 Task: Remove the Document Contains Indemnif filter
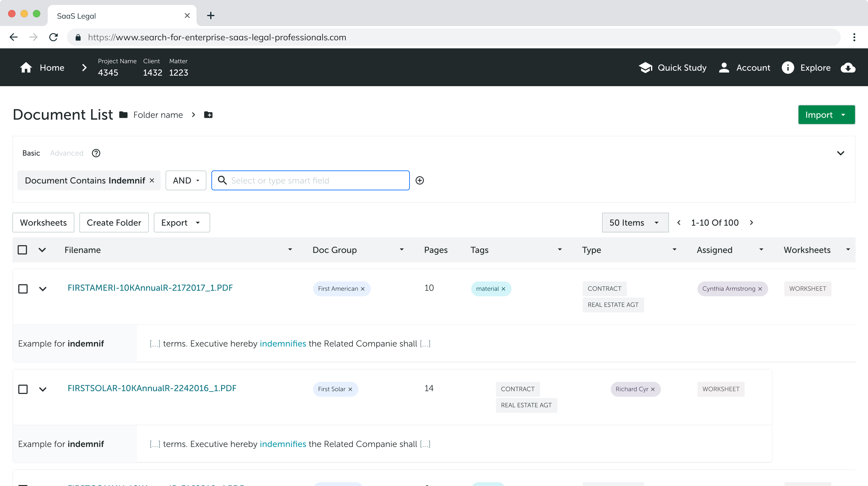tap(152, 180)
